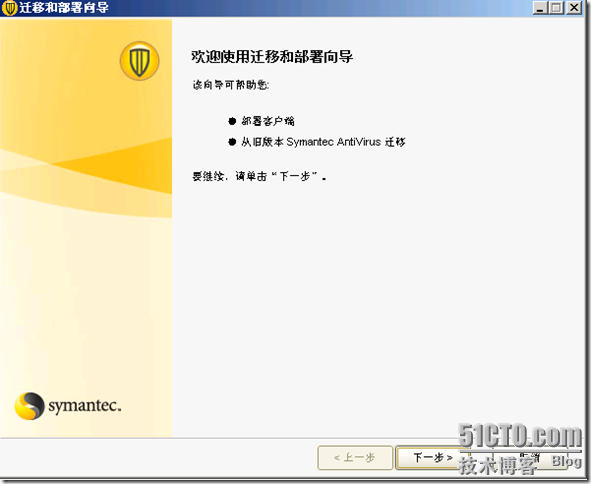This screenshot has width=591, height=484.
Task: Click the title bar text 迁移和部署向导
Action: pos(64,8)
